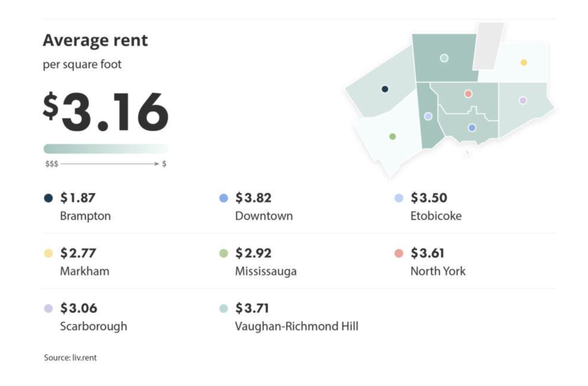Click the Mississauga $2.92 price text
This screenshot has height=386, width=588.
[253, 253]
